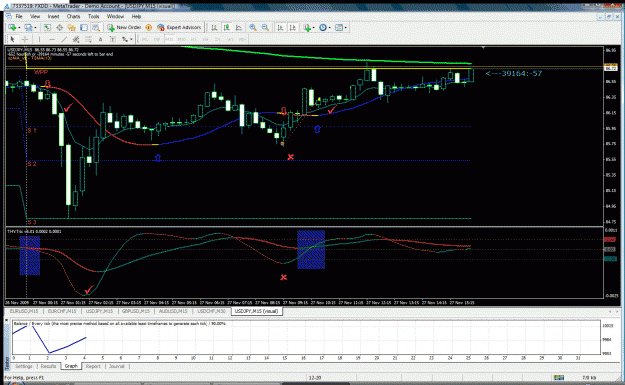Draw a horizontal line tool
The width and height of the screenshot is (625, 385).
pyautogui.click(x=52, y=39)
